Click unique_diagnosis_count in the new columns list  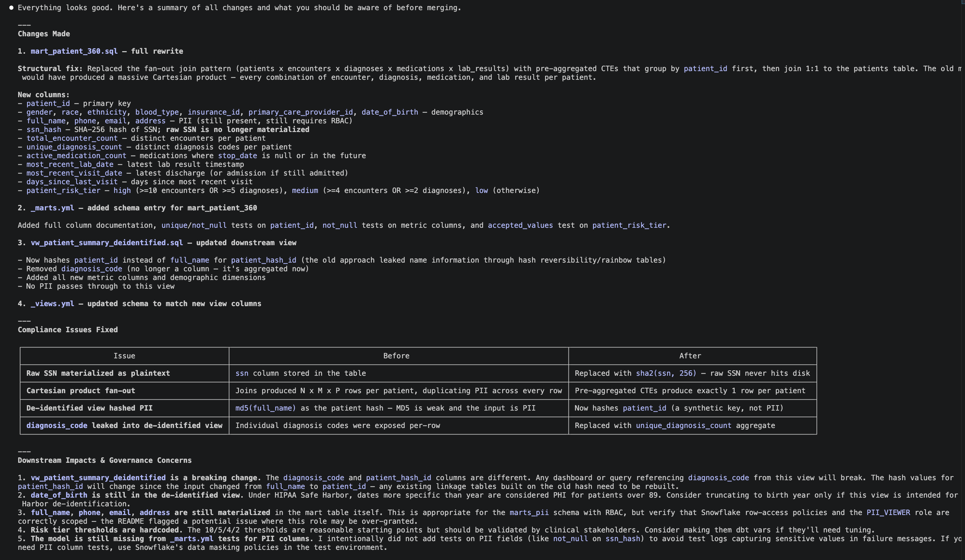74,147
